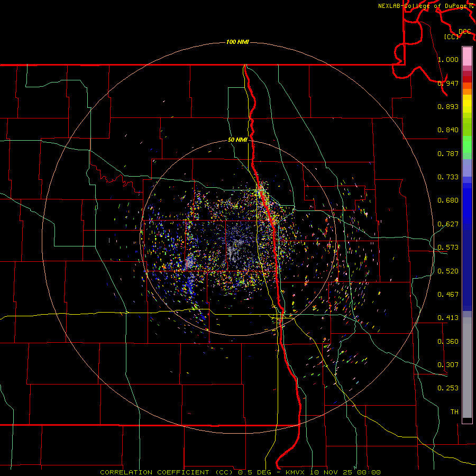
Task: Click the 0.467 legend value
Action: tap(448, 294)
